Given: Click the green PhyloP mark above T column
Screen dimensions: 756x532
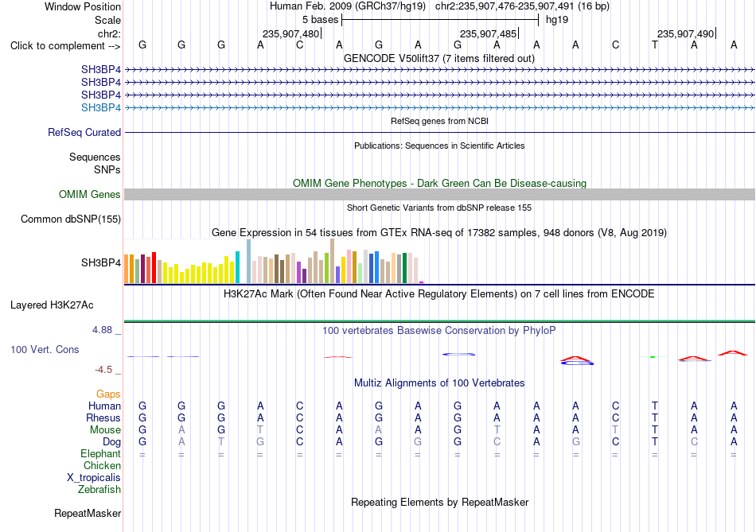Looking at the screenshot, I should [x=653, y=356].
